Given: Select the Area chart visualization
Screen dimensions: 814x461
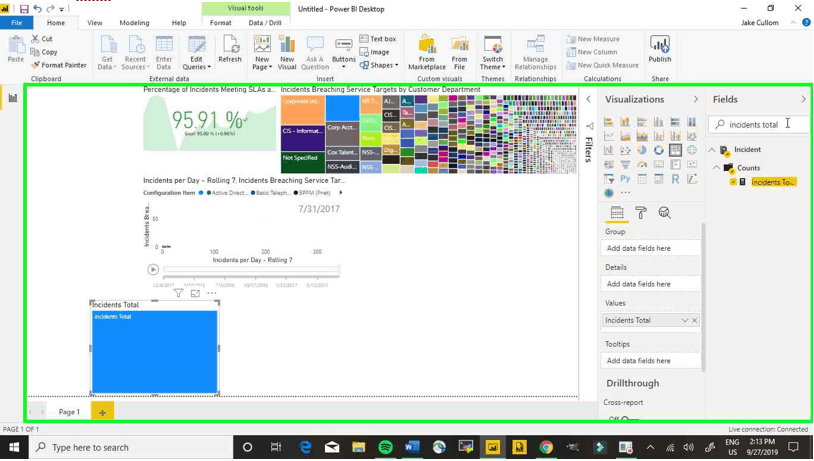Looking at the screenshot, I should click(x=625, y=136).
